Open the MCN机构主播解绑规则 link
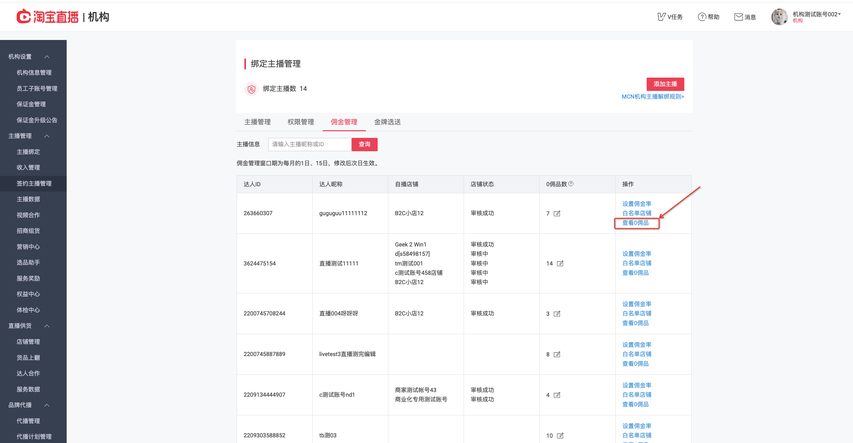This screenshot has width=853, height=443. point(653,97)
